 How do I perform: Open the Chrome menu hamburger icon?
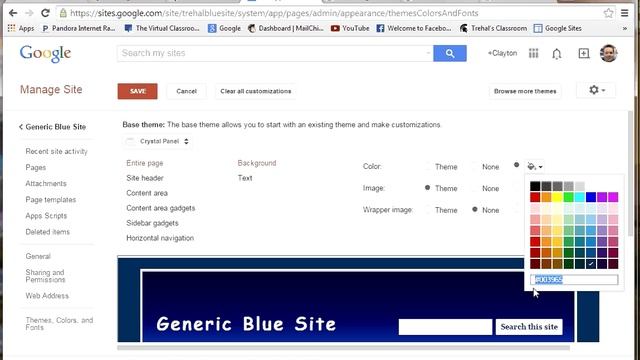tap(624, 13)
